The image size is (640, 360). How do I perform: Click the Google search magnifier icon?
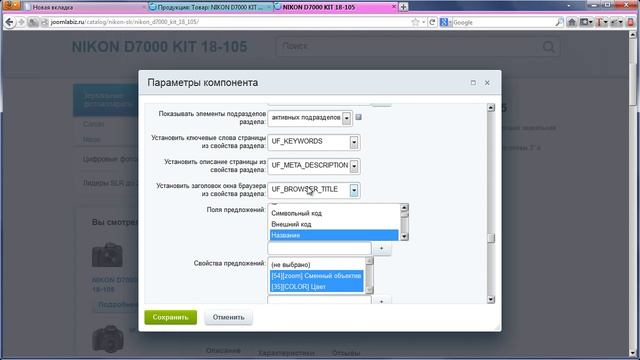coord(559,22)
